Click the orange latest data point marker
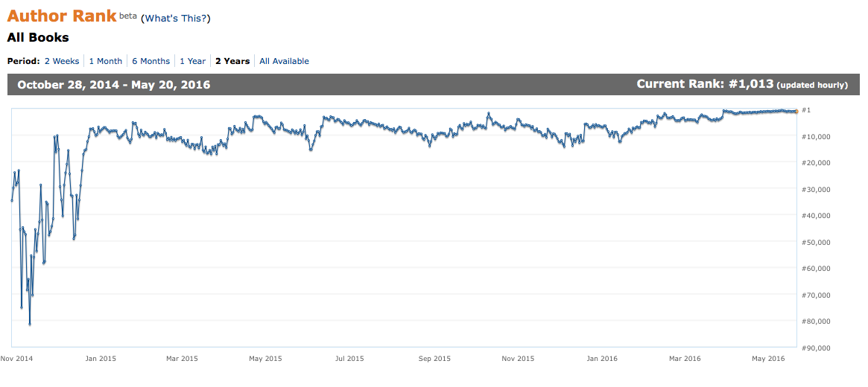868x387 pixels. [x=796, y=111]
